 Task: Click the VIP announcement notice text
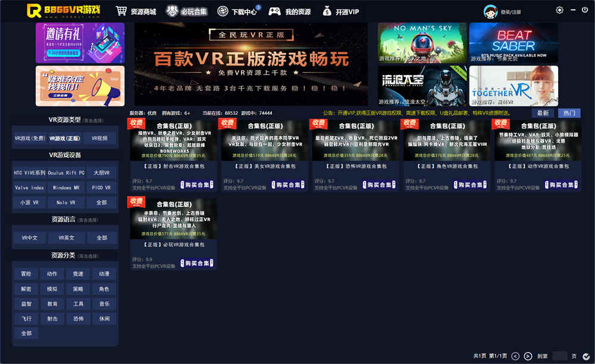(x=416, y=113)
